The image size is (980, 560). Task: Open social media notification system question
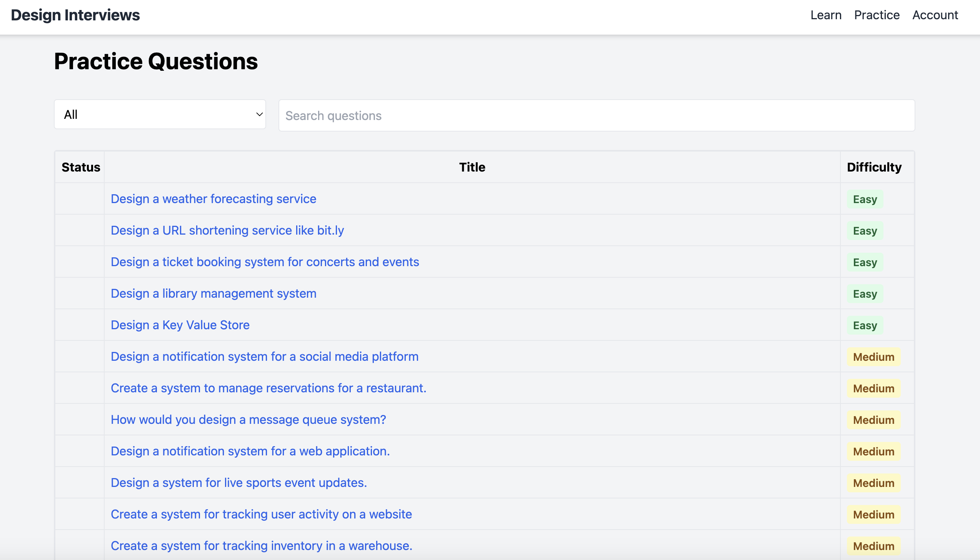point(264,357)
